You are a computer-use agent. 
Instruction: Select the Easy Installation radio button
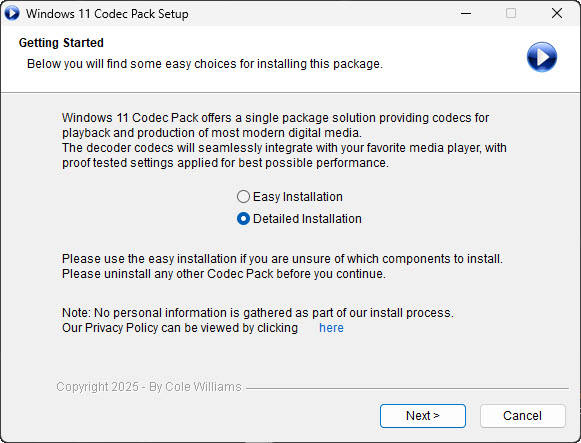pos(243,197)
